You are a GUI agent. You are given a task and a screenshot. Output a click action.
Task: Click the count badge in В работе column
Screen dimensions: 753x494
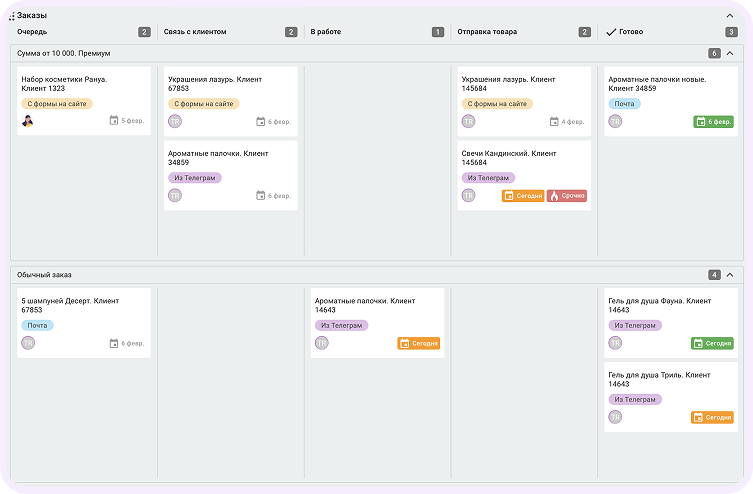pyautogui.click(x=437, y=32)
